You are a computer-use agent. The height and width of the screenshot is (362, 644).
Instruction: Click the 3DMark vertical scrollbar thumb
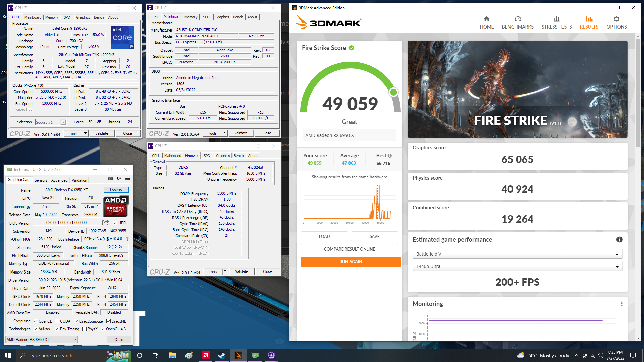638,92
